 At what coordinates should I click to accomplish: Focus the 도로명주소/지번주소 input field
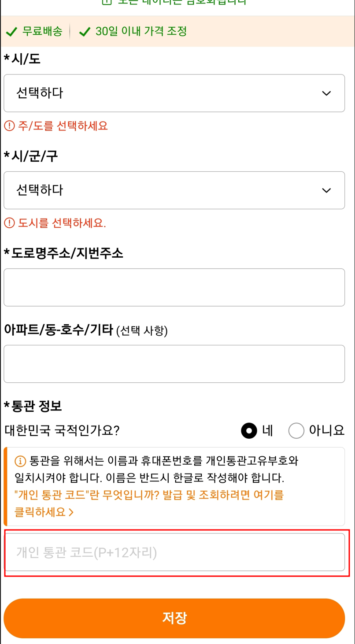point(174,287)
